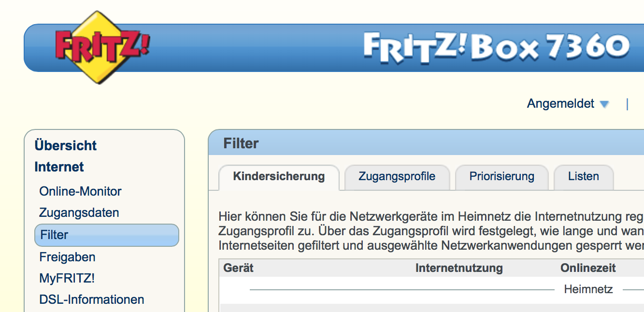644x312 pixels.
Task: Click the Gerät column header
Action: (238, 268)
